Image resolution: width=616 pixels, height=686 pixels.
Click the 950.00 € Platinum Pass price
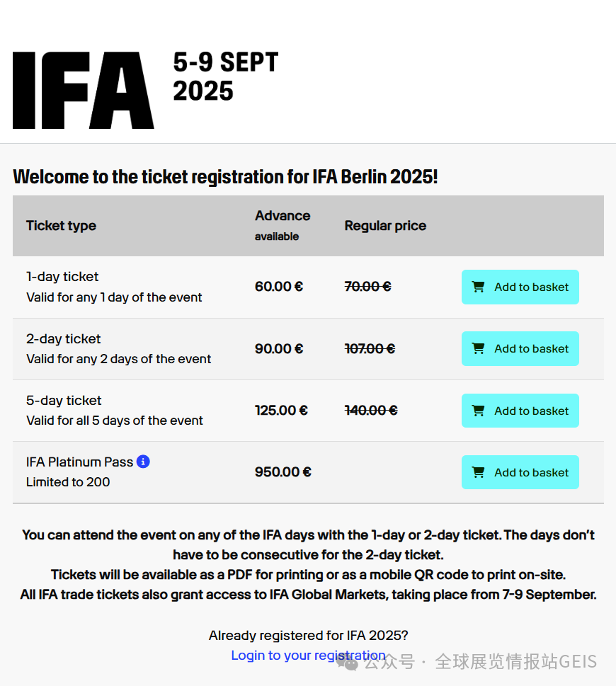pyautogui.click(x=283, y=472)
